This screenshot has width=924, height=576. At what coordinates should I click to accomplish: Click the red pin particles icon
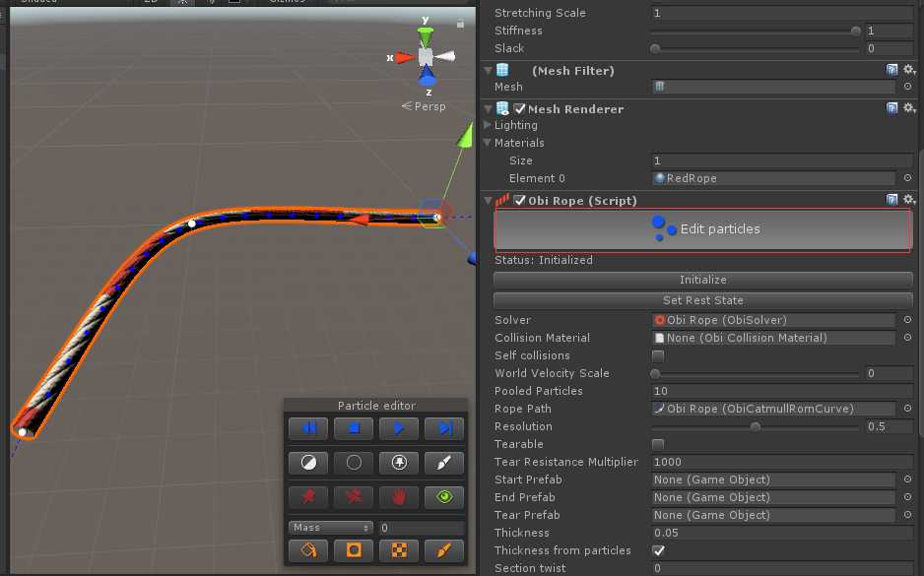[x=308, y=497]
